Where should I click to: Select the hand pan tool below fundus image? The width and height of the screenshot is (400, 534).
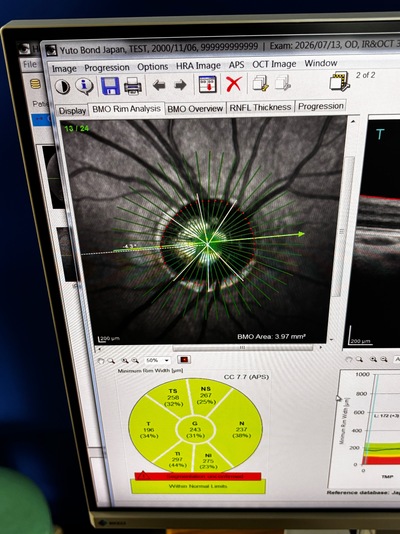(101, 361)
